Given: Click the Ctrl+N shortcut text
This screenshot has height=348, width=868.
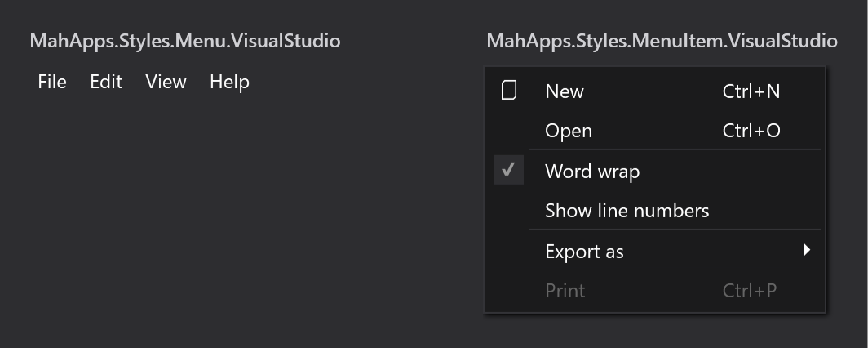Looking at the screenshot, I should [751, 91].
